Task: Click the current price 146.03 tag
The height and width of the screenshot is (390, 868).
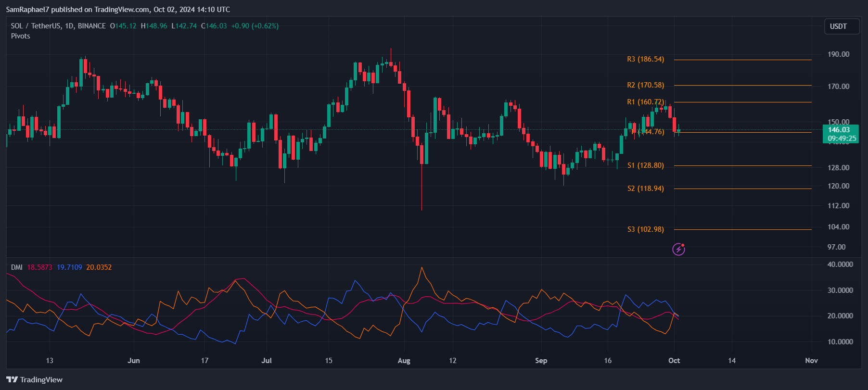Action: [x=840, y=134]
